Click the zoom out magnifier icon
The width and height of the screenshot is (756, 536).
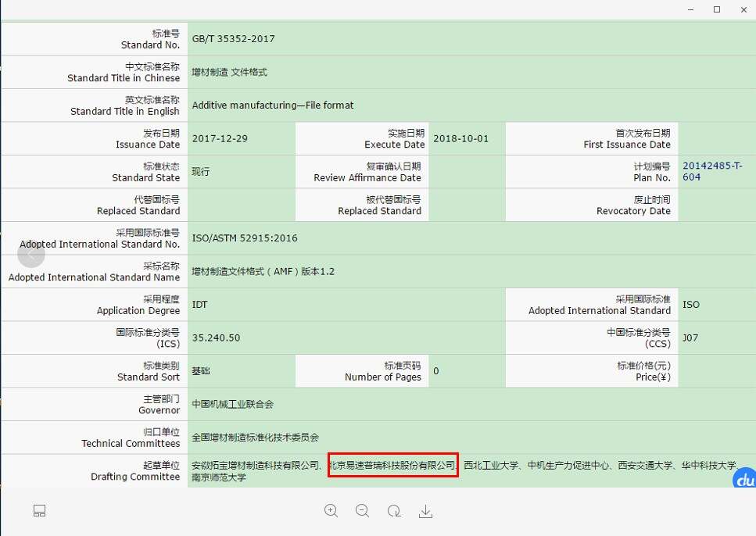click(x=362, y=511)
